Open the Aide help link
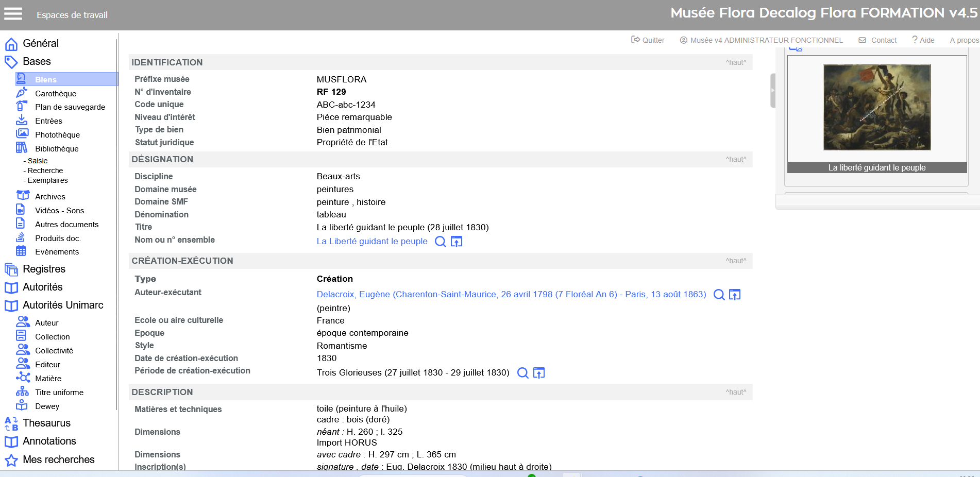Screen dimensions: 980x477 coord(923,40)
